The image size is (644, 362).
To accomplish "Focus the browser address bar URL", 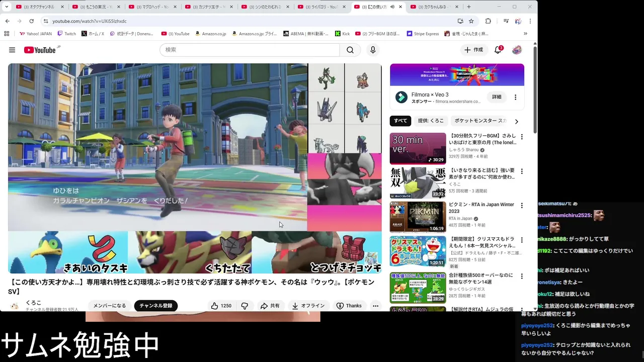I will click(90, 21).
